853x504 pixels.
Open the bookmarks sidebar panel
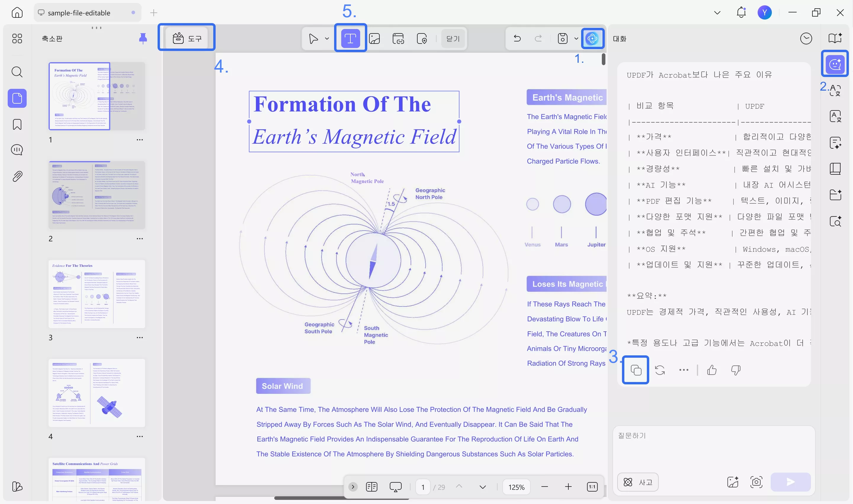[17, 124]
